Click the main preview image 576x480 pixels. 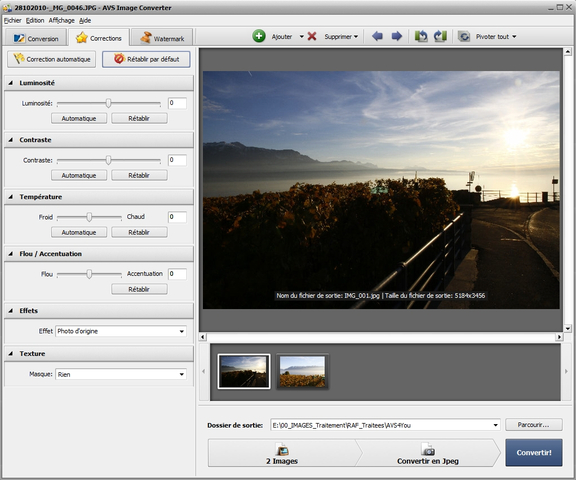(x=381, y=190)
